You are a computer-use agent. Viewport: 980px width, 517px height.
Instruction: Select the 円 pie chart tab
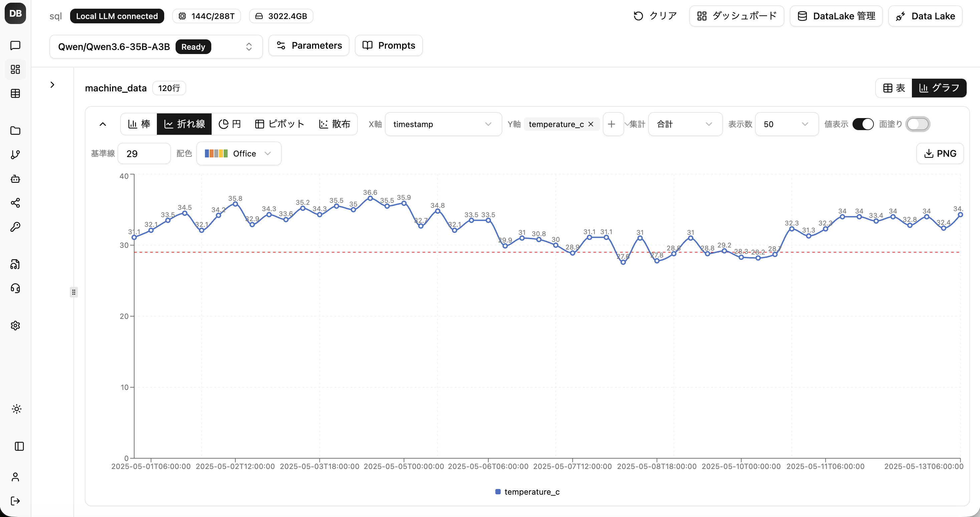tap(230, 124)
